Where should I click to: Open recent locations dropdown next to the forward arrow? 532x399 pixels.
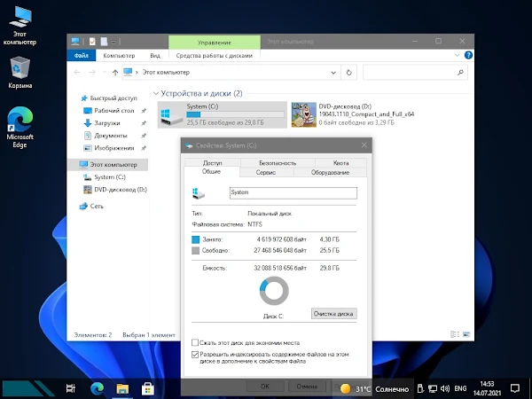pos(104,73)
